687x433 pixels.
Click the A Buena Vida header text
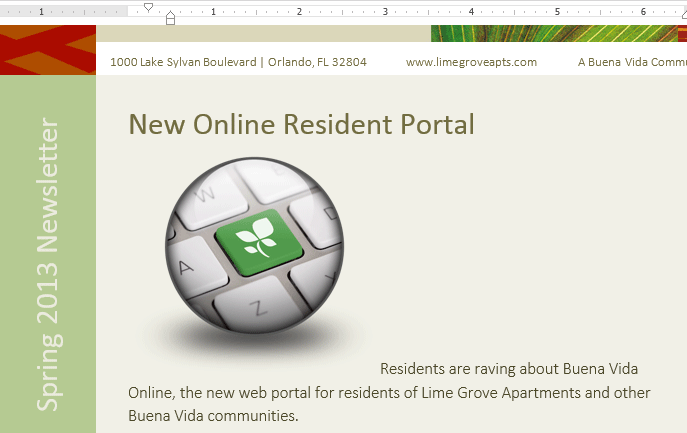(x=632, y=62)
